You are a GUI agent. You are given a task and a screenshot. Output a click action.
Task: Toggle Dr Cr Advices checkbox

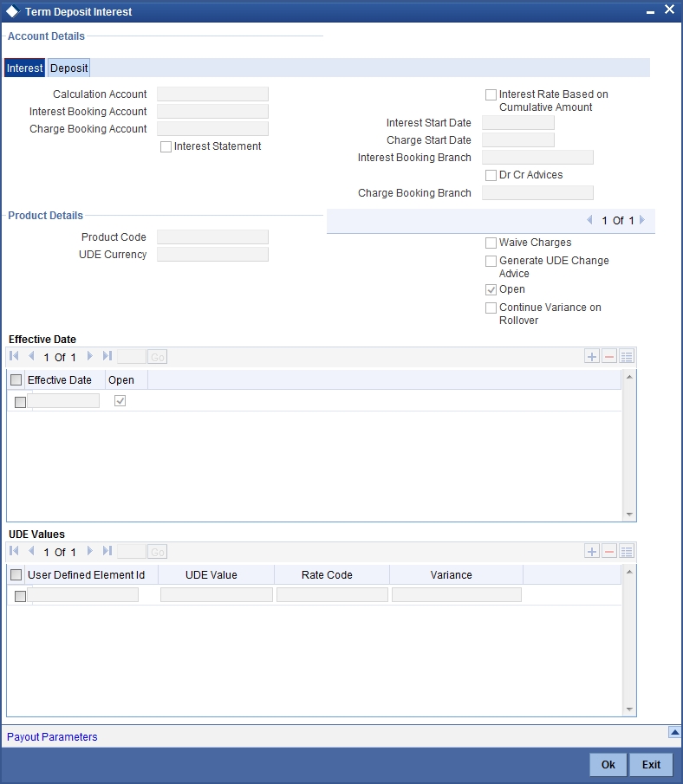[491, 176]
